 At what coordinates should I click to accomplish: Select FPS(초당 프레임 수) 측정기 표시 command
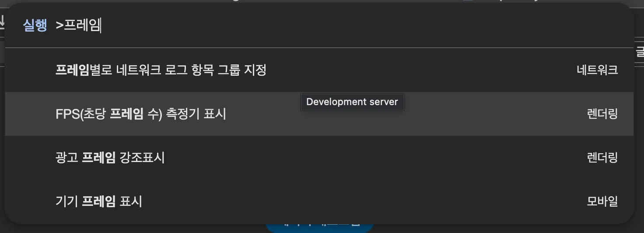pyautogui.click(x=141, y=114)
